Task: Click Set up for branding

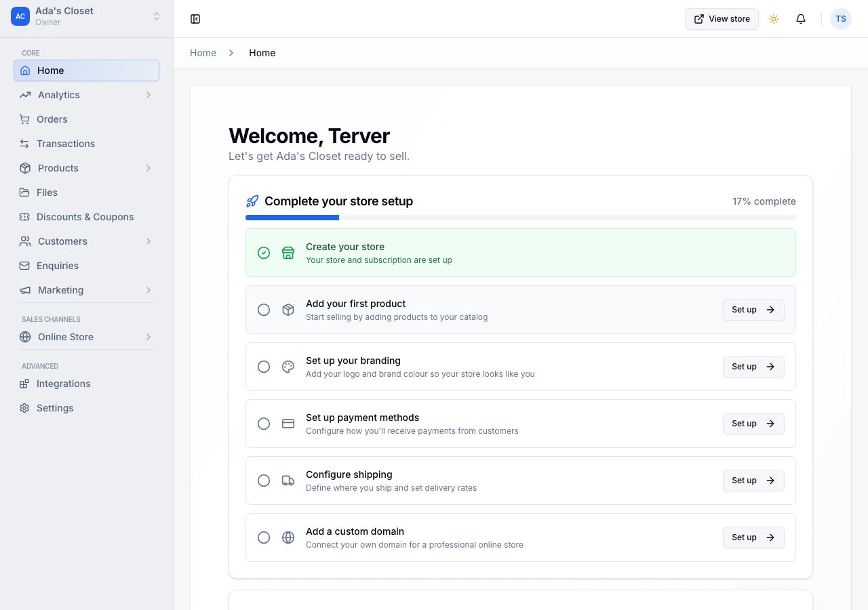Action: click(753, 367)
